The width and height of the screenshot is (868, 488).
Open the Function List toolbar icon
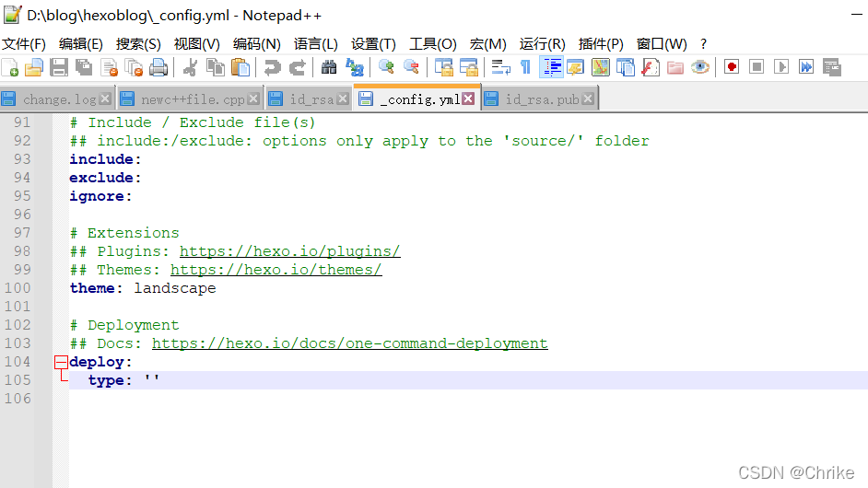(x=651, y=67)
